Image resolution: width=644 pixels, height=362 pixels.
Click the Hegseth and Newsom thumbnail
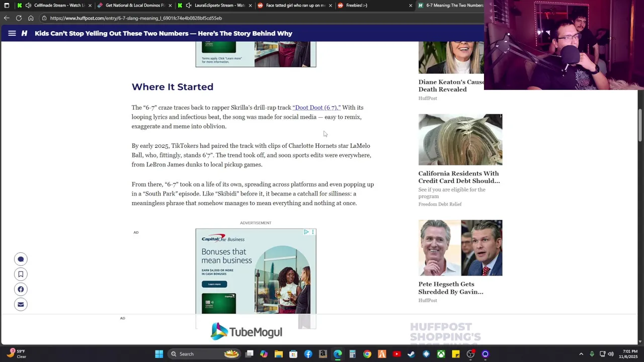coord(460,247)
